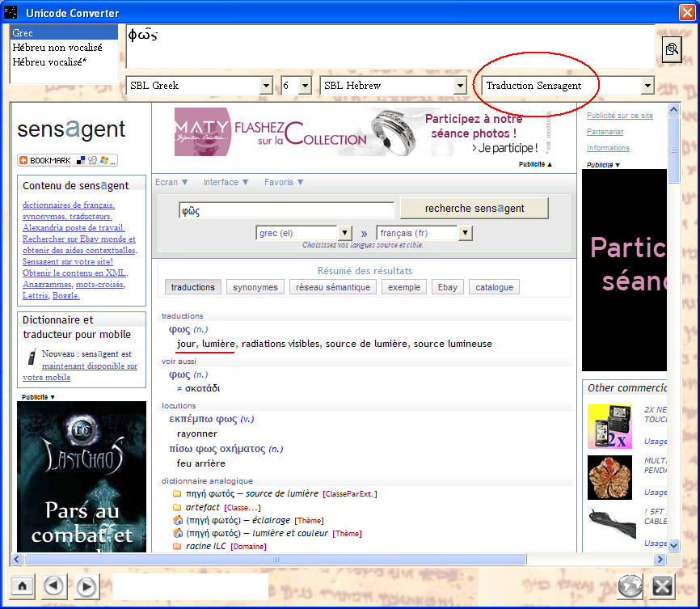Select Grec in the language list
The height and width of the screenshot is (609, 700).
coord(64,32)
